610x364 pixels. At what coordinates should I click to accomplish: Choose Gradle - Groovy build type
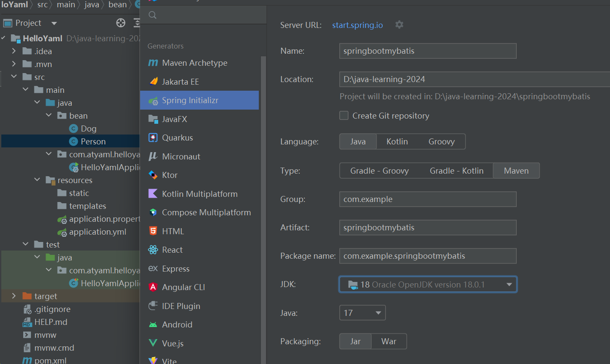click(380, 171)
